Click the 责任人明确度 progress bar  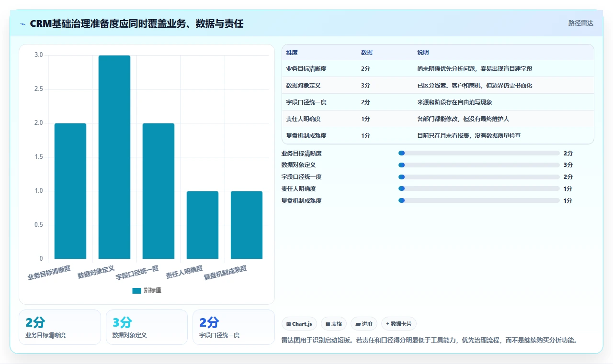(479, 188)
